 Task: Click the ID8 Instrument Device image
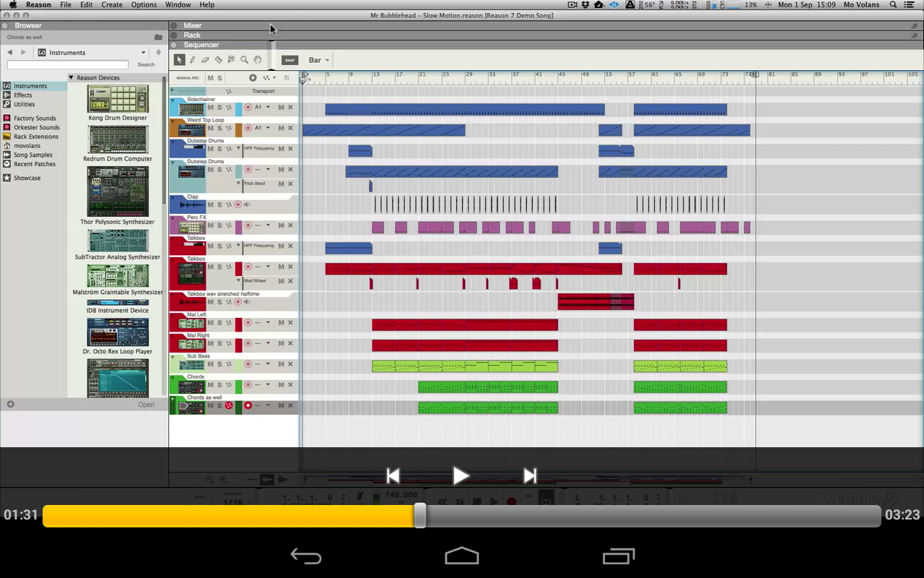click(x=118, y=303)
